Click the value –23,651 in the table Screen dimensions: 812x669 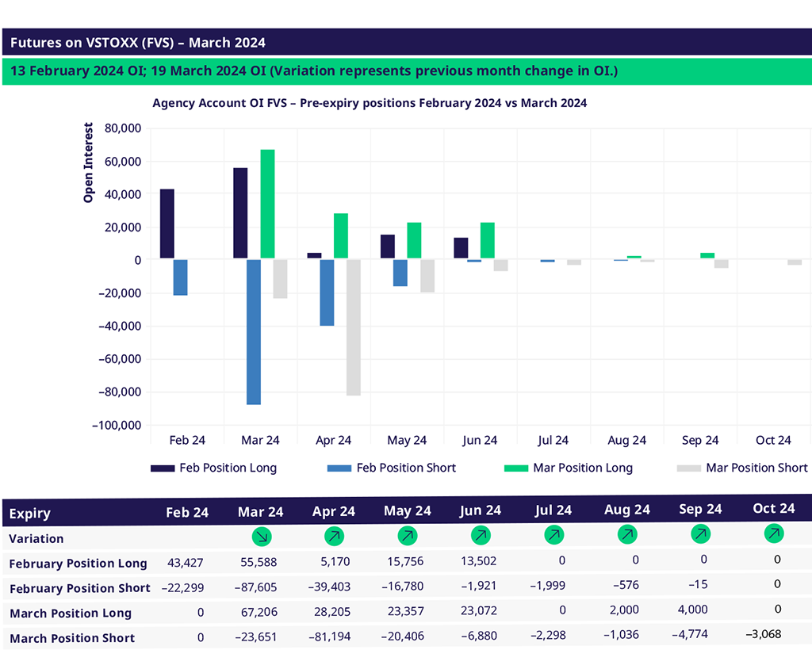[255, 637]
